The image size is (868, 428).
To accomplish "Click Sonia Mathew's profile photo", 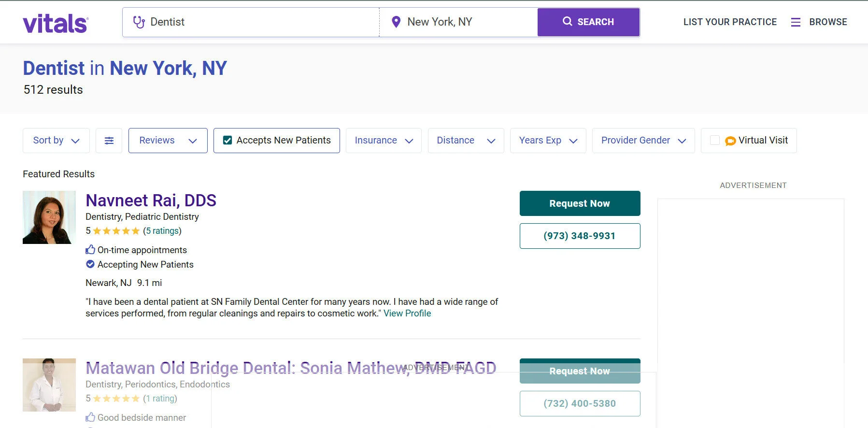I will (49, 385).
